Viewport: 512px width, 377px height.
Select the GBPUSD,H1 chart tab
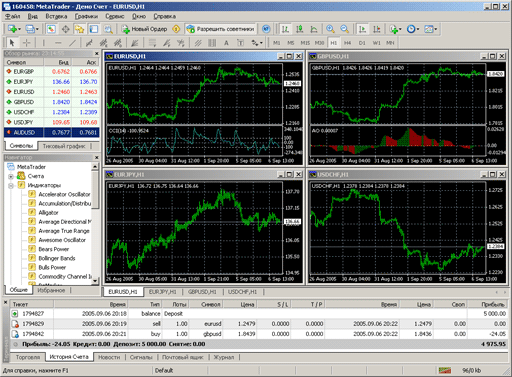point(202,292)
